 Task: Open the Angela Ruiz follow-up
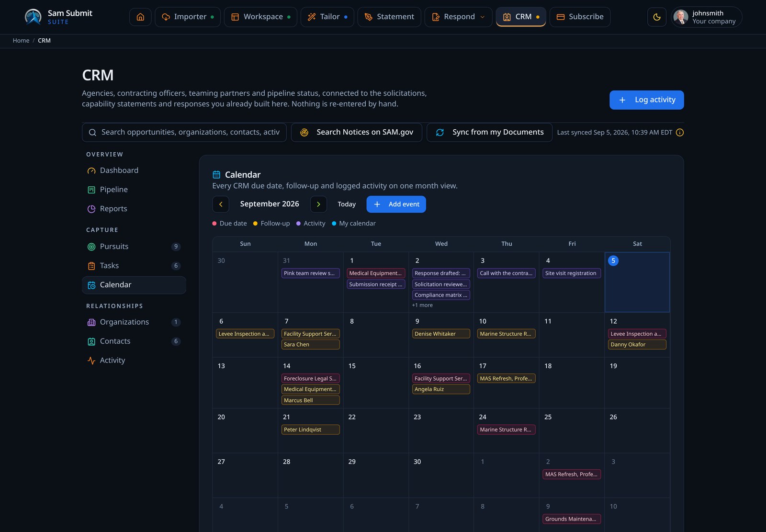tap(441, 390)
